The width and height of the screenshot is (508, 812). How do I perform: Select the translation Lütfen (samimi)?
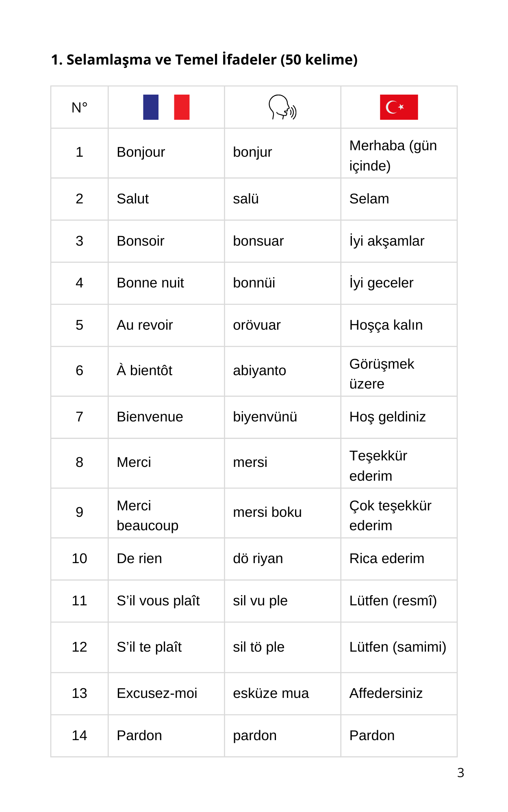click(x=398, y=647)
